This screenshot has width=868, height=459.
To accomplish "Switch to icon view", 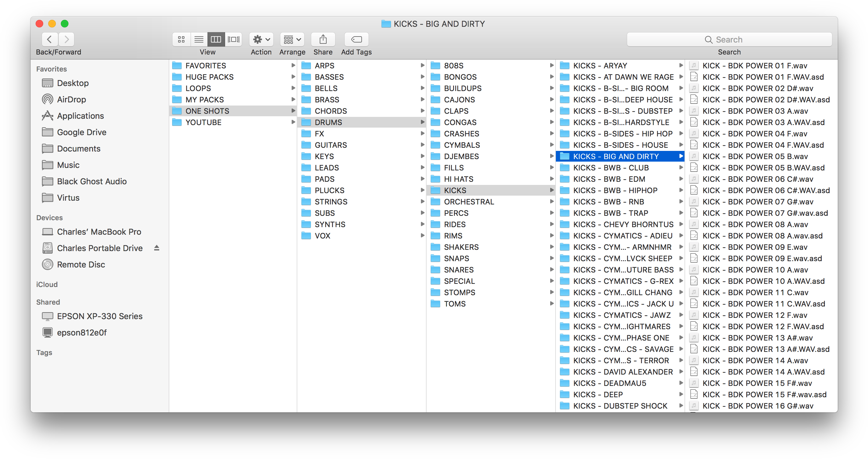I will pyautogui.click(x=181, y=39).
